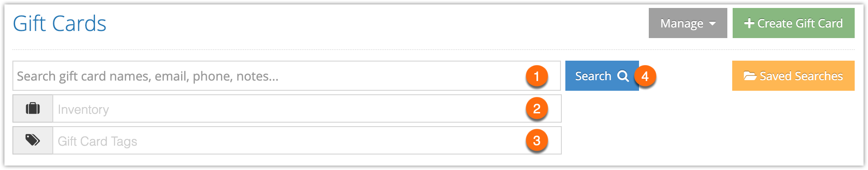Click the tags icon beside Gift Card Tags

point(33,140)
